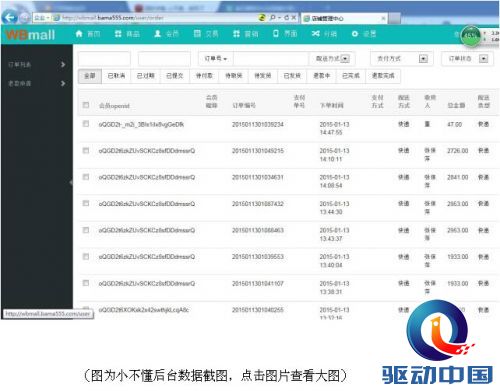The width and height of the screenshot is (500, 391).
Task: Open the members person icon in navigation
Action: 158,34
